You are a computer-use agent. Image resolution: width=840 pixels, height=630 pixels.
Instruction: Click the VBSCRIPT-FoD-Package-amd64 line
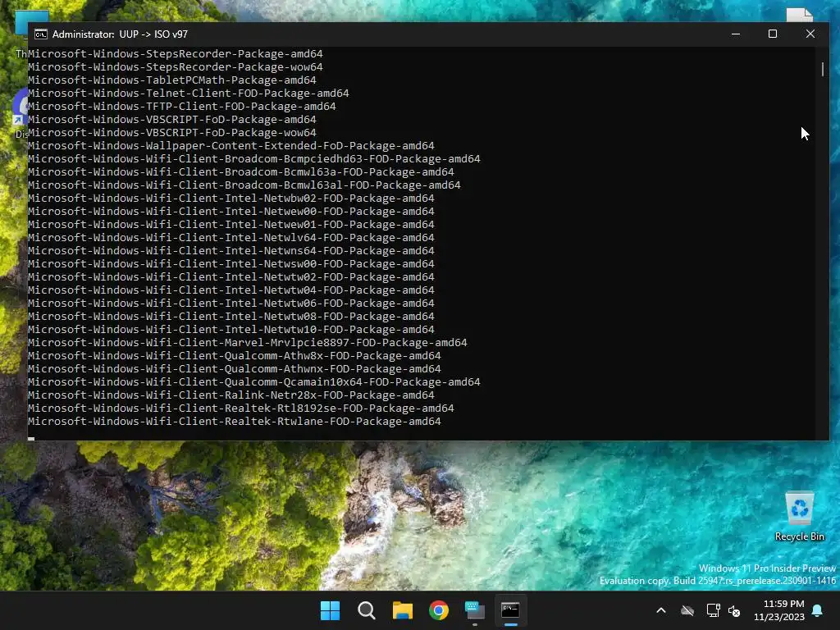pyautogui.click(x=172, y=120)
